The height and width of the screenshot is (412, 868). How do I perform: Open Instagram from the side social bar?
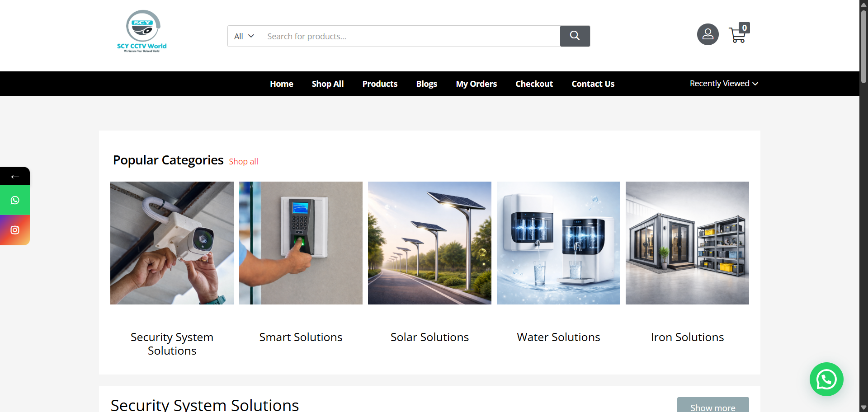15,230
